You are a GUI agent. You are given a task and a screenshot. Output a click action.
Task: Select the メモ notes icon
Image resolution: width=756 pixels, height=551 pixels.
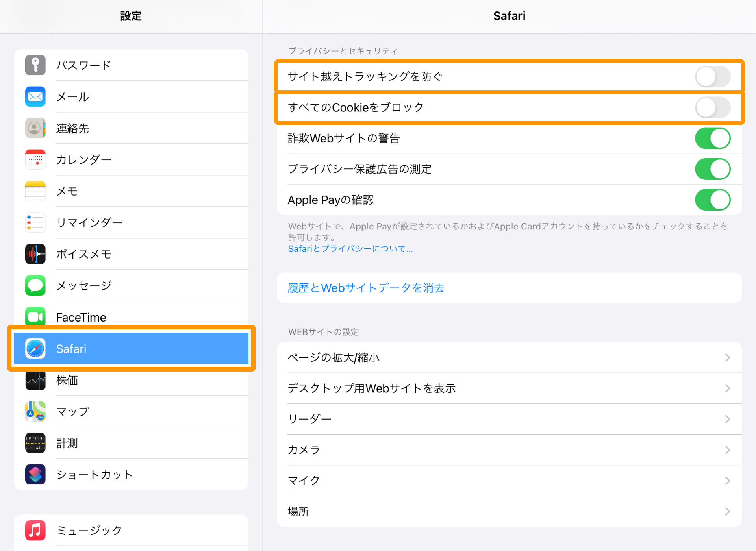[x=35, y=191]
